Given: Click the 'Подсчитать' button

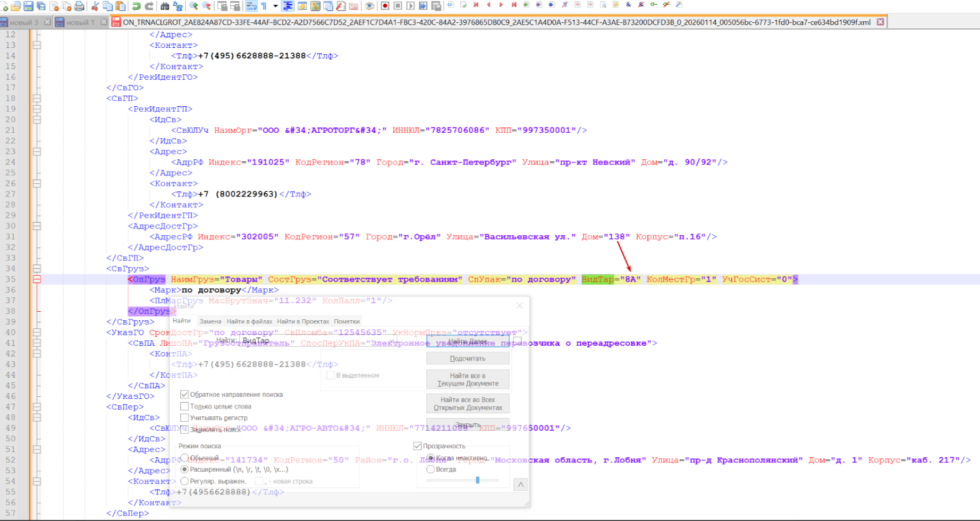Looking at the screenshot, I should (468, 358).
